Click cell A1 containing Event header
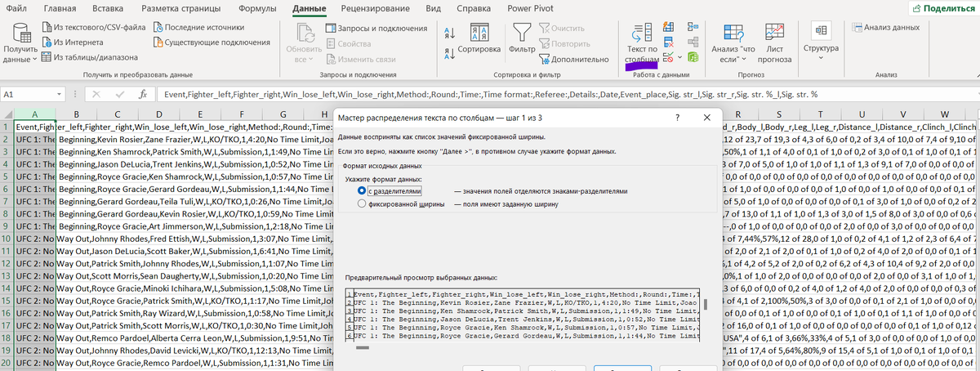 35,127
